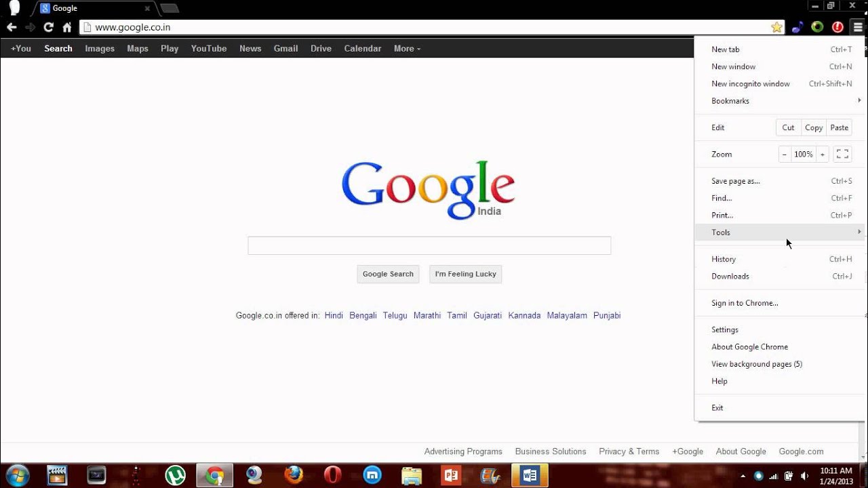
Task: Open the red exclamation extension icon
Action: click(x=837, y=27)
